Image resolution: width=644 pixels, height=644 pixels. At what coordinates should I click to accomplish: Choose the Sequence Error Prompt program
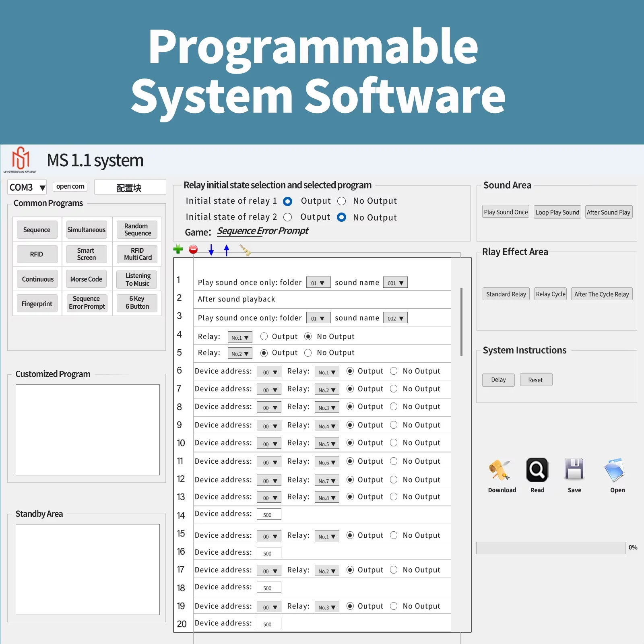(x=87, y=303)
